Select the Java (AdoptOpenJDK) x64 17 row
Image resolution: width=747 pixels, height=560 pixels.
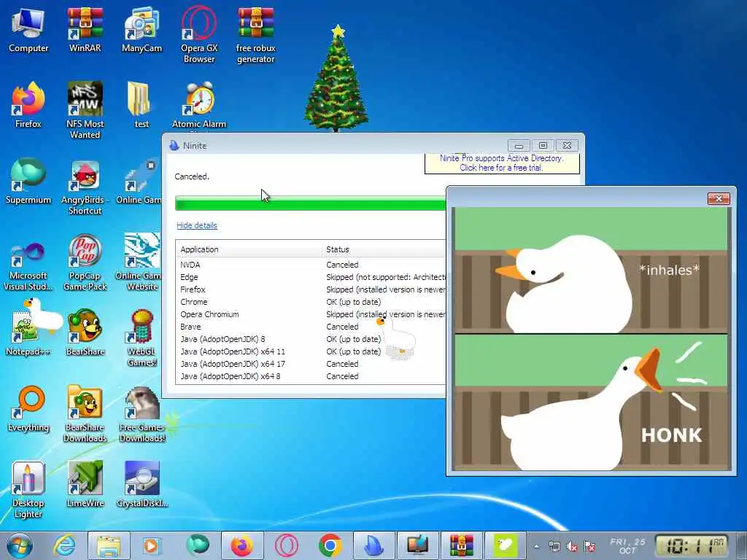click(311, 364)
